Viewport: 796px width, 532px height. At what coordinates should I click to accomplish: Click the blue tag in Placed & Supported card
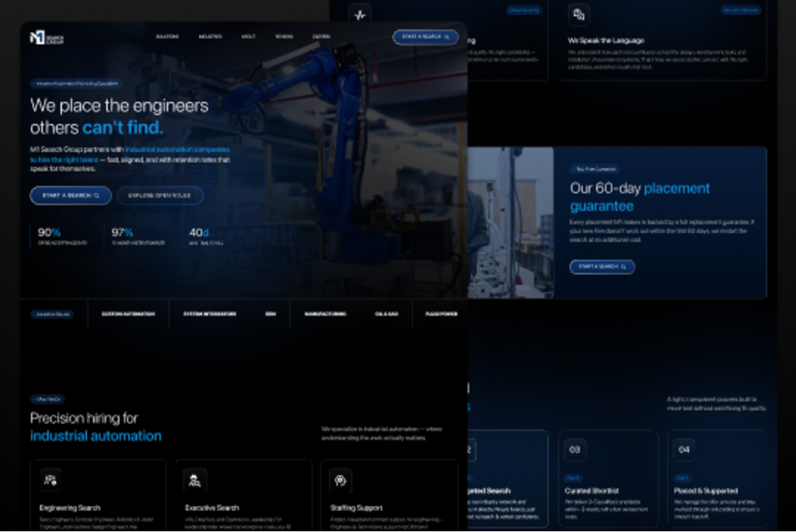[682, 478]
